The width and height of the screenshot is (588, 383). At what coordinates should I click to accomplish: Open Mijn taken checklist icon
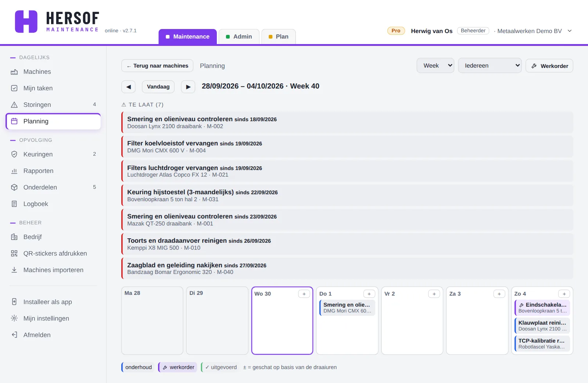(14, 88)
